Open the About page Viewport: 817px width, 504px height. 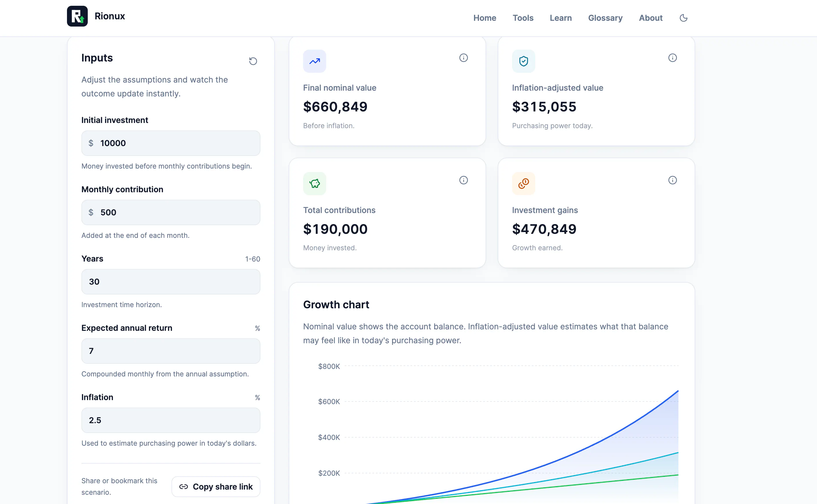(x=650, y=18)
